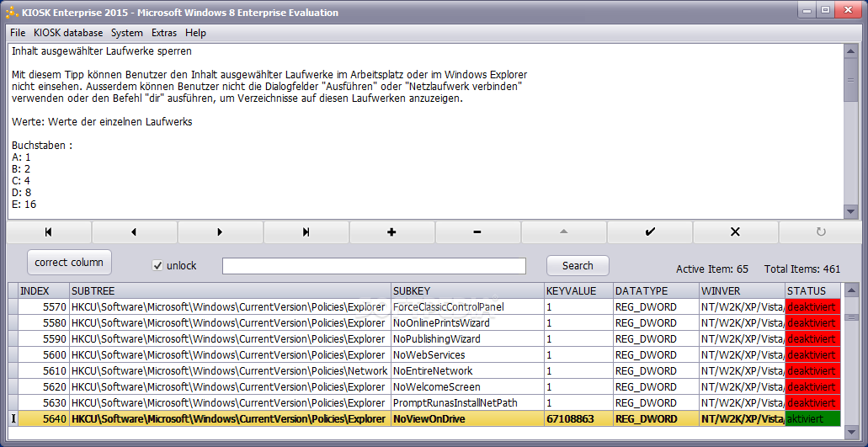This screenshot has width=868, height=447.
Task: Click the SUBKEY column header
Action: [467, 290]
